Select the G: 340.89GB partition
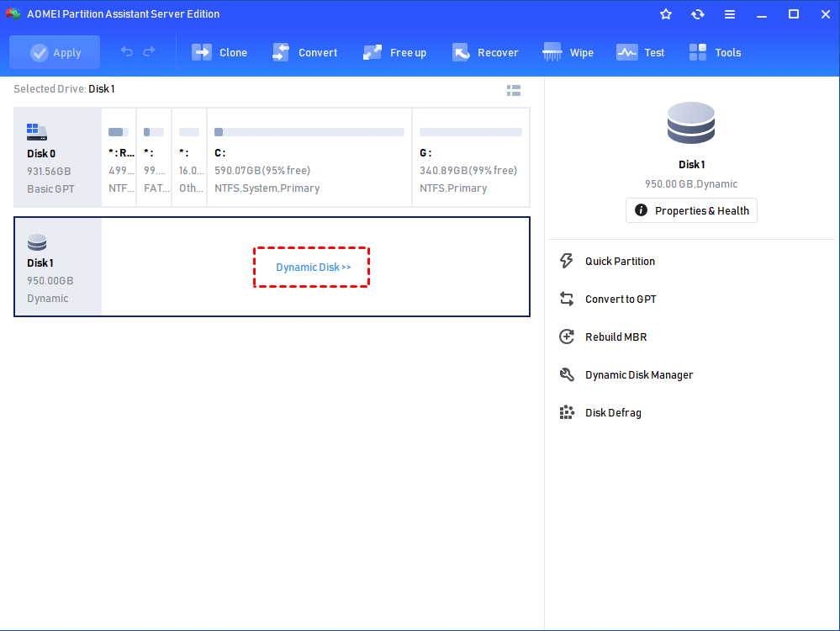 tap(471, 157)
